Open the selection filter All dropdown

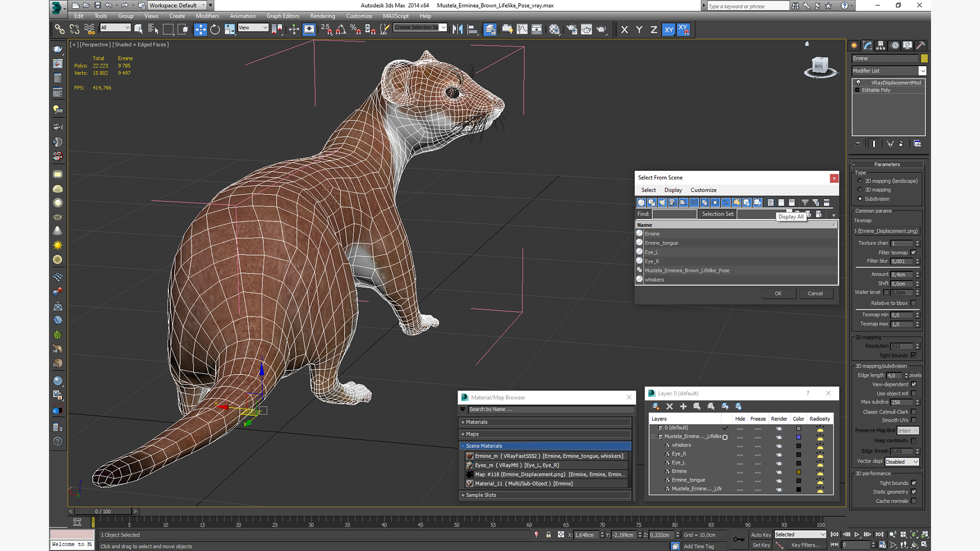tap(115, 28)
